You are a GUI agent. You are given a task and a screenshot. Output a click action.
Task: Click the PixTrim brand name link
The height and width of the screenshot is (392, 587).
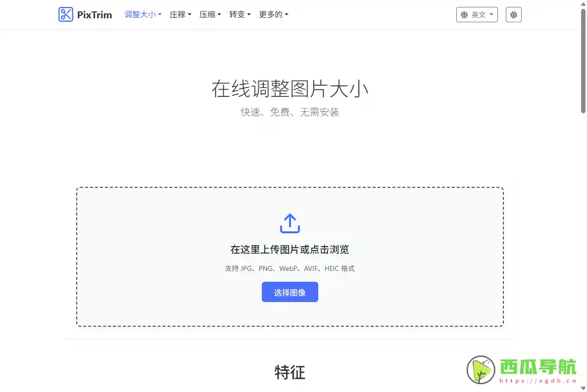tap(95, 15)
